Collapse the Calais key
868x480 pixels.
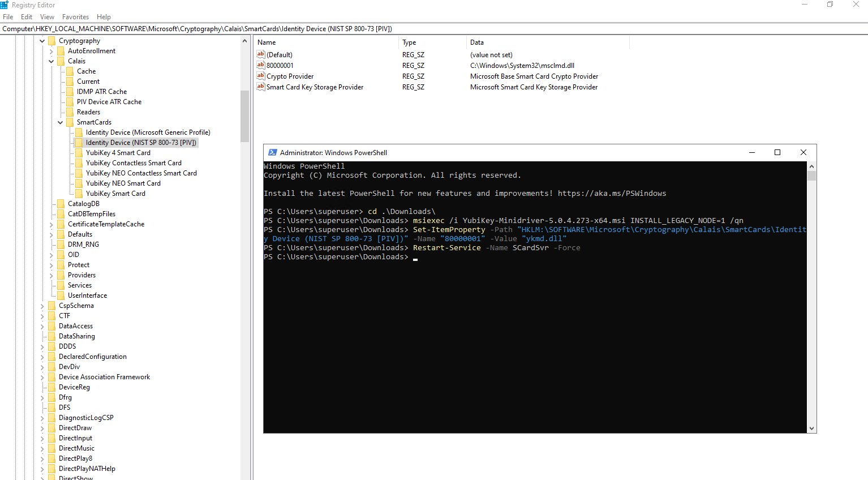pos(51,61)
